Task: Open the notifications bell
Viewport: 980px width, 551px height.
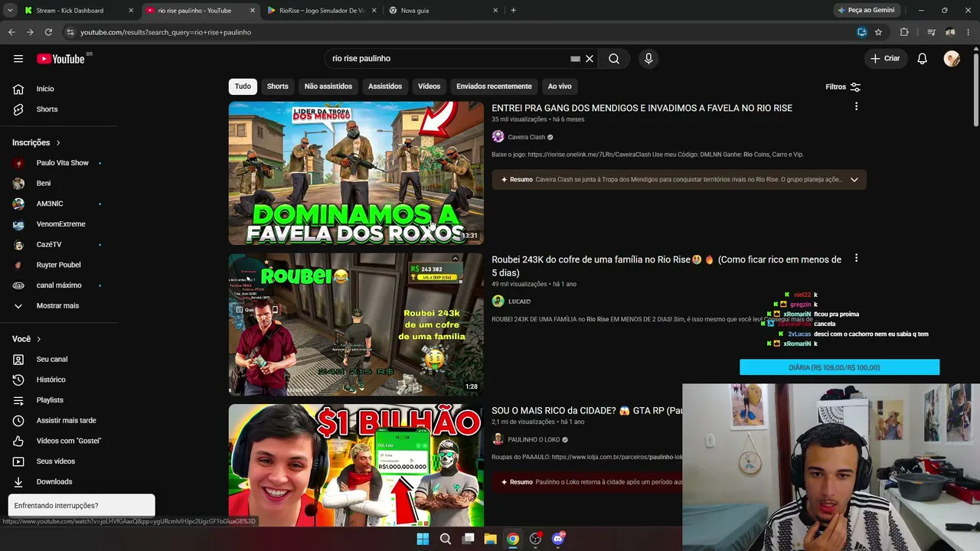Action: [923, 59]
